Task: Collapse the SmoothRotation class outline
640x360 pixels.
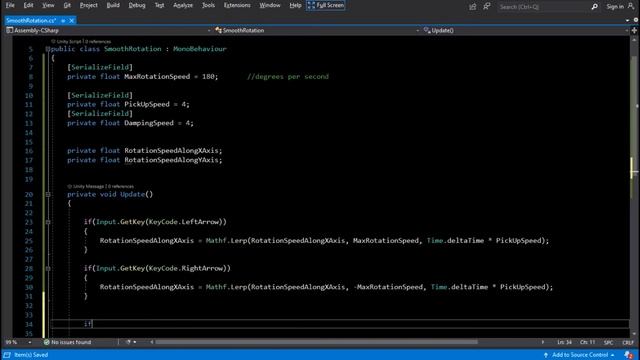Action: [48, 49]
